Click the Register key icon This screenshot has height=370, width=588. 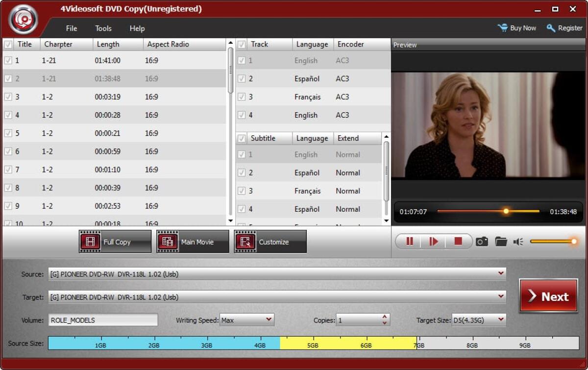(x=551, y=28)
